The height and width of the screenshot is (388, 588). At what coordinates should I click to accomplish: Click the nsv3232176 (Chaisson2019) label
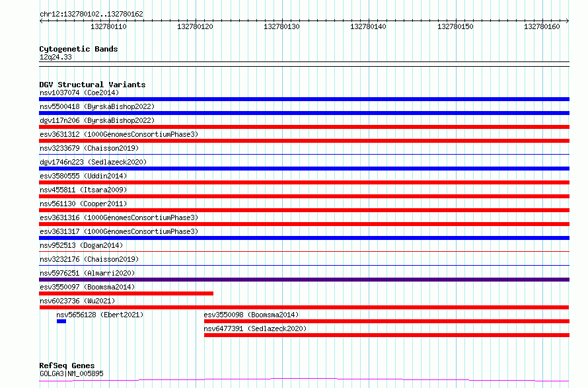point(89,259)
